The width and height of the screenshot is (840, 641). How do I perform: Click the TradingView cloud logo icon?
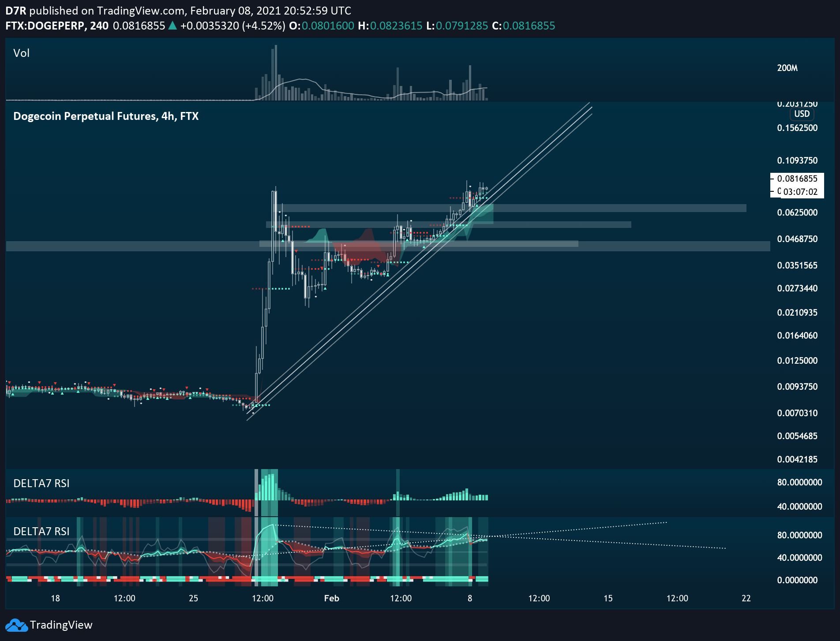pyautogui.click(x=16, y=625)
